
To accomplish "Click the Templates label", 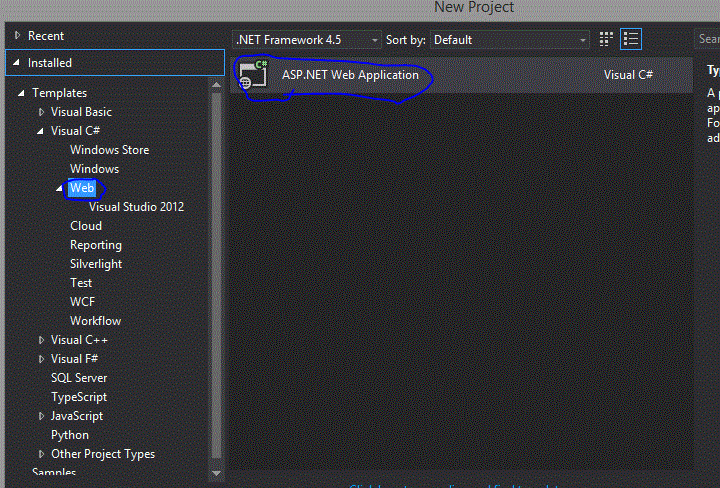I will coord(59,93).
